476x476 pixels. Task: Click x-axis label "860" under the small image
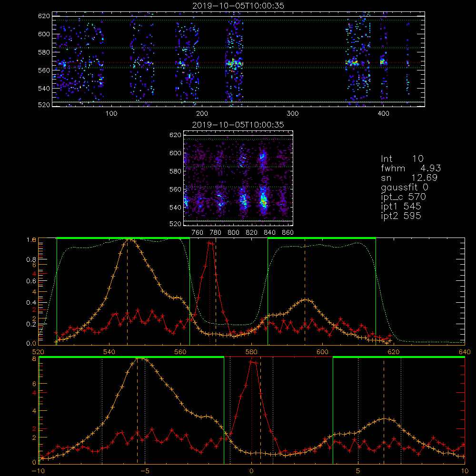(x=288, y=233)
